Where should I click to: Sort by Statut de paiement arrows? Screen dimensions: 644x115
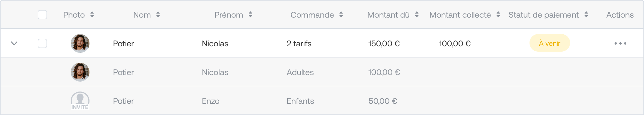coord(586,15)
